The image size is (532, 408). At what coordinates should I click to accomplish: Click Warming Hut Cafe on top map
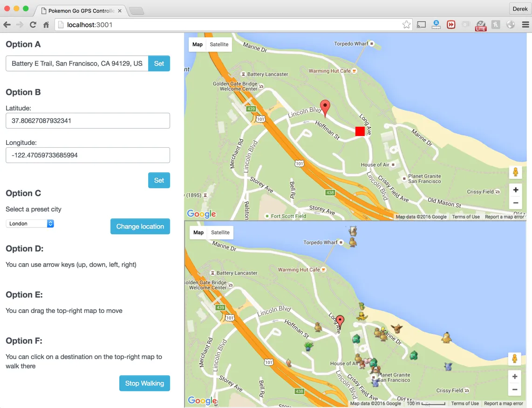[x=332, y=71]
